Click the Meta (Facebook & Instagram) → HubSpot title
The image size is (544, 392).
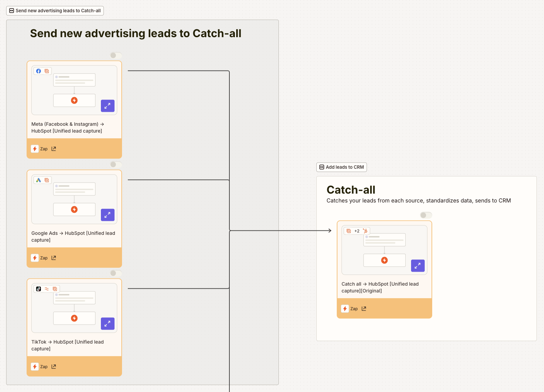coord(68,127)
